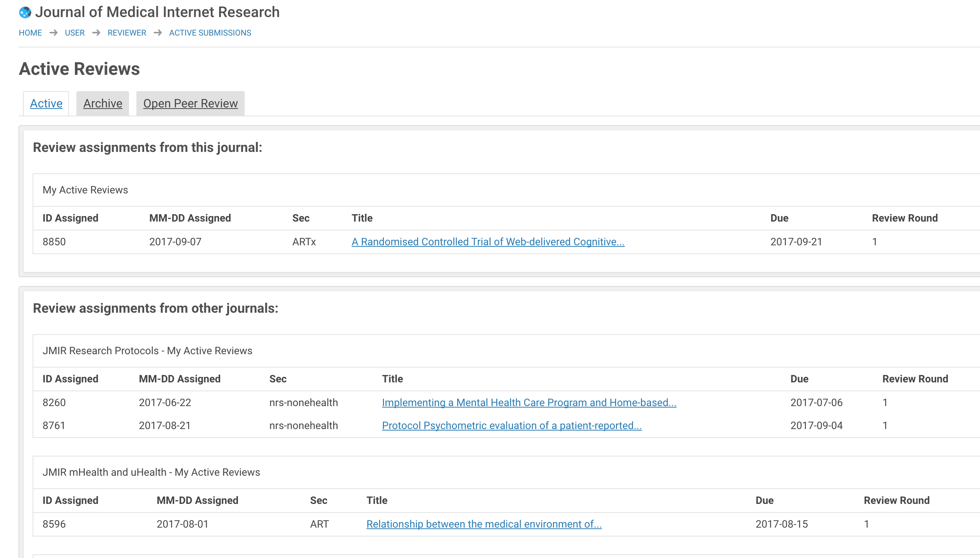Switch to the Archive tab
This screenshot has width=980, height=558.
103,103
